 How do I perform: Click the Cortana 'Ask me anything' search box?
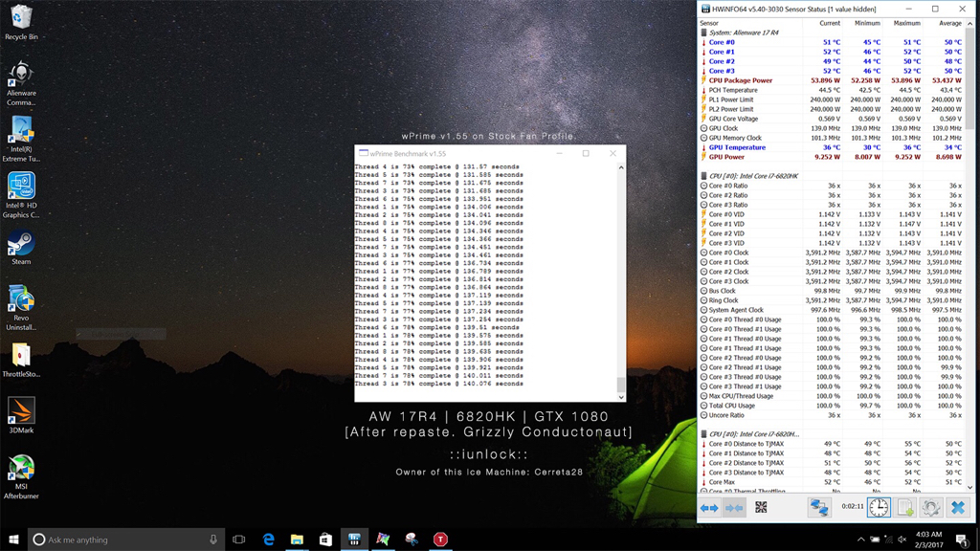pyautogui.click(x=125, y=540)
